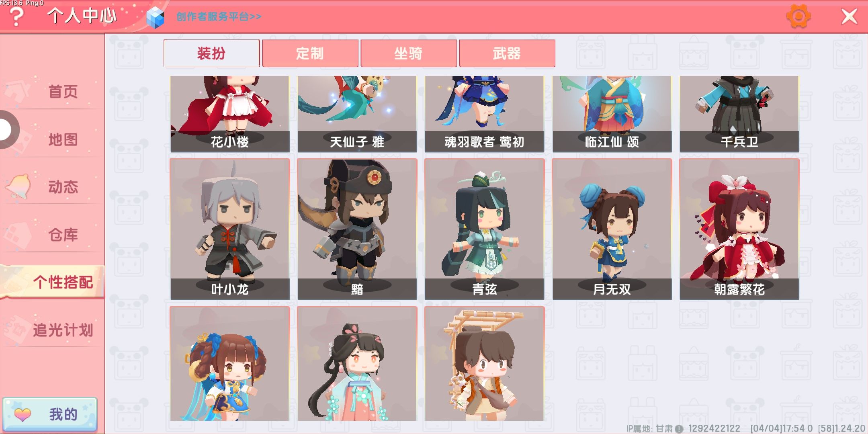Tap the floating circle button at left edge

click(7, 129)
